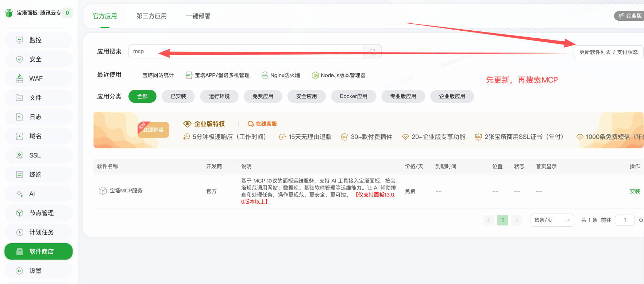Open the 节点管理 cube icon
The image size is (644, 284).
[20, 213]
